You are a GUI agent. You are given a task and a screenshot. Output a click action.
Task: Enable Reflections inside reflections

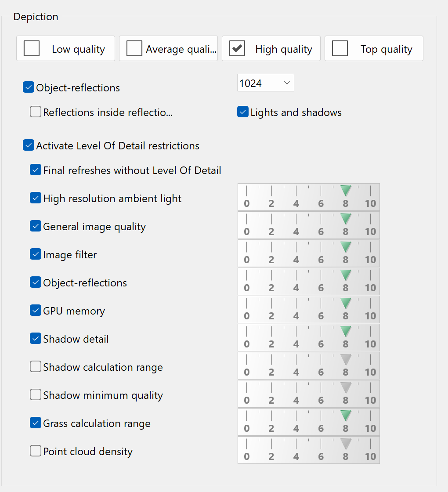35,112
